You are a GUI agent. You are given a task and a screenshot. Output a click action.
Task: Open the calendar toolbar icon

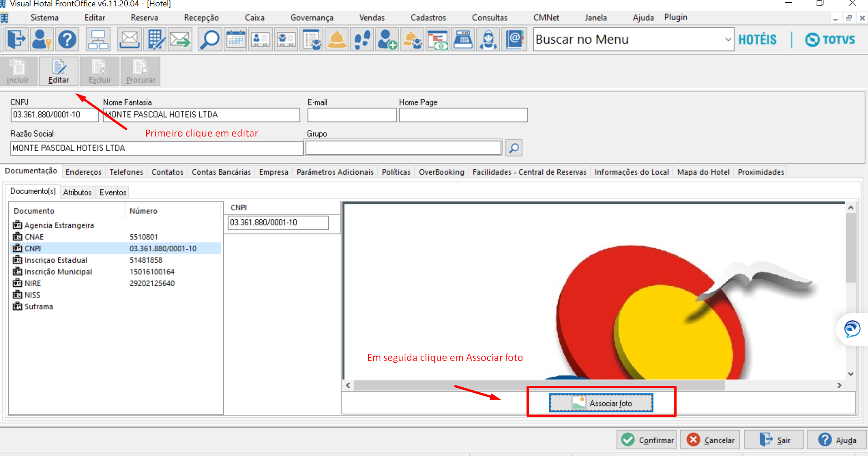pos(236,40)
